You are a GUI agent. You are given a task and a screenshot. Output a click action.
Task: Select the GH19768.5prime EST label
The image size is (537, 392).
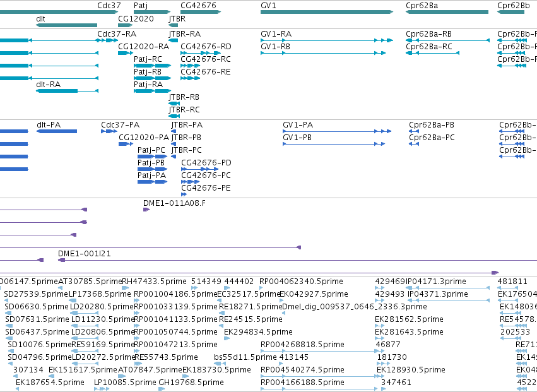click(191, 383)
